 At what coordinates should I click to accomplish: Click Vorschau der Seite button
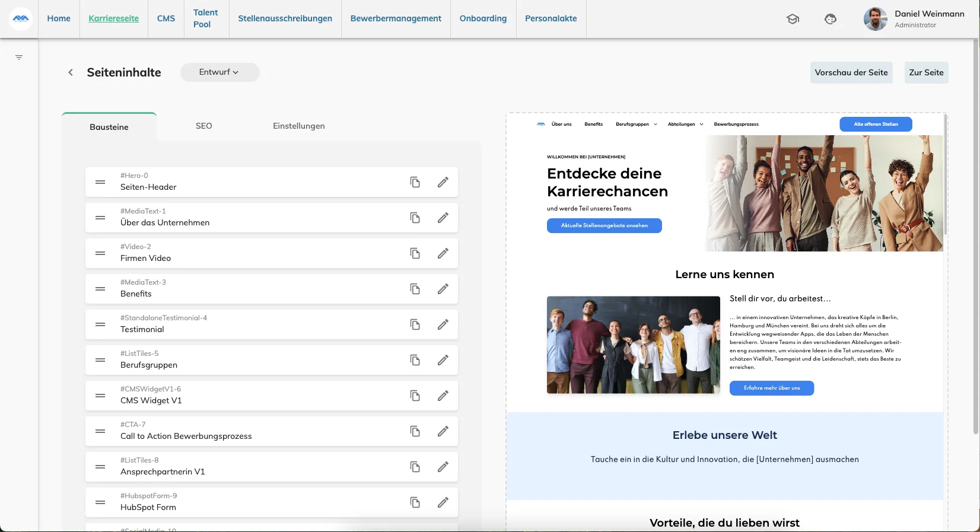click(x=851, y=72)
